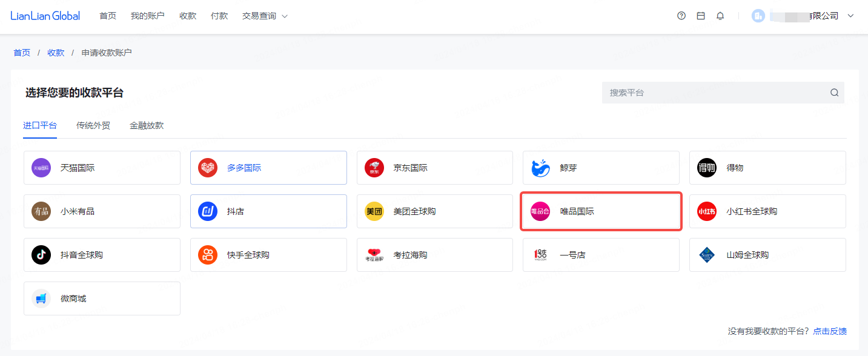Viewport: 868px width, 356px height.
Task: Open the calendar icon in header
Action: pyautogui.click(x=701, y=16)
